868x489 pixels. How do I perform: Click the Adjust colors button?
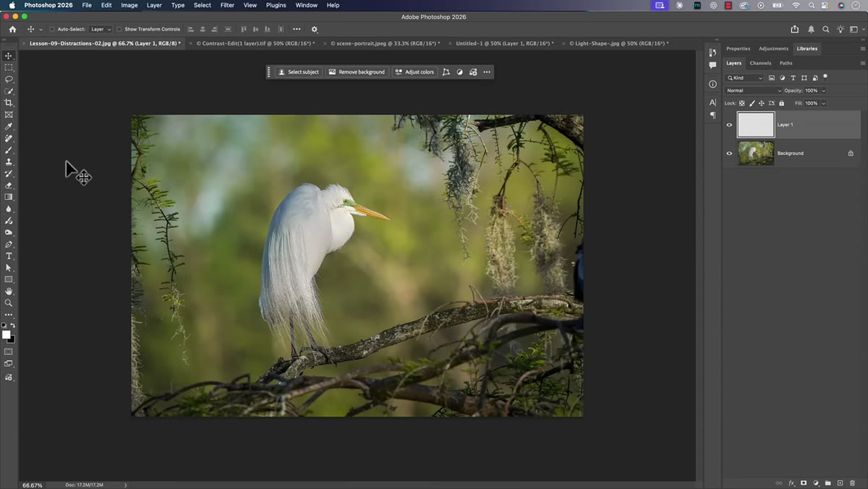click(414, 72)
